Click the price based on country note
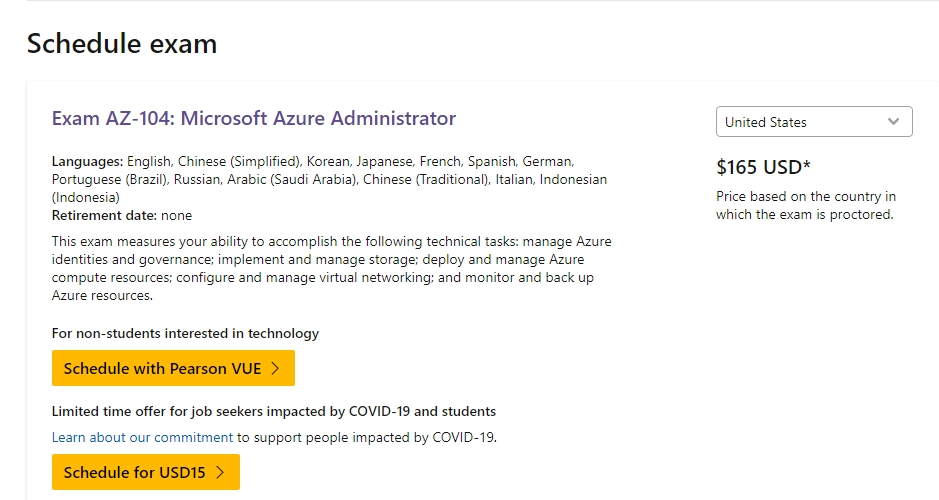Viewport: 939px width, 500px height. 805,205
